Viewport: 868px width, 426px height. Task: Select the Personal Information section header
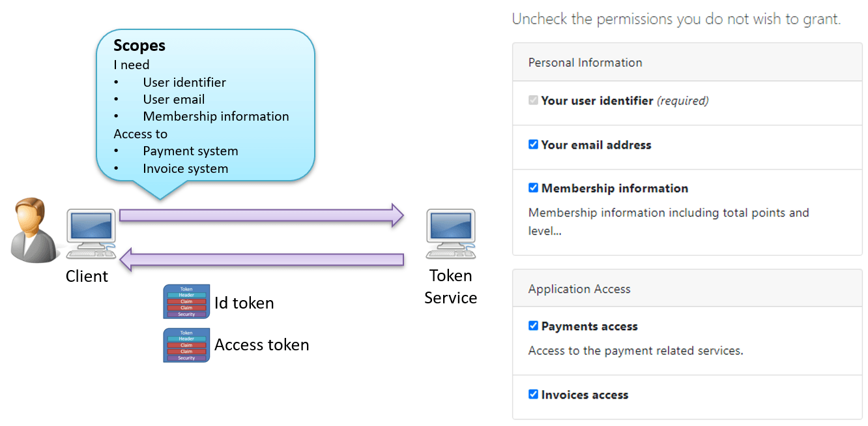point(584,62)
